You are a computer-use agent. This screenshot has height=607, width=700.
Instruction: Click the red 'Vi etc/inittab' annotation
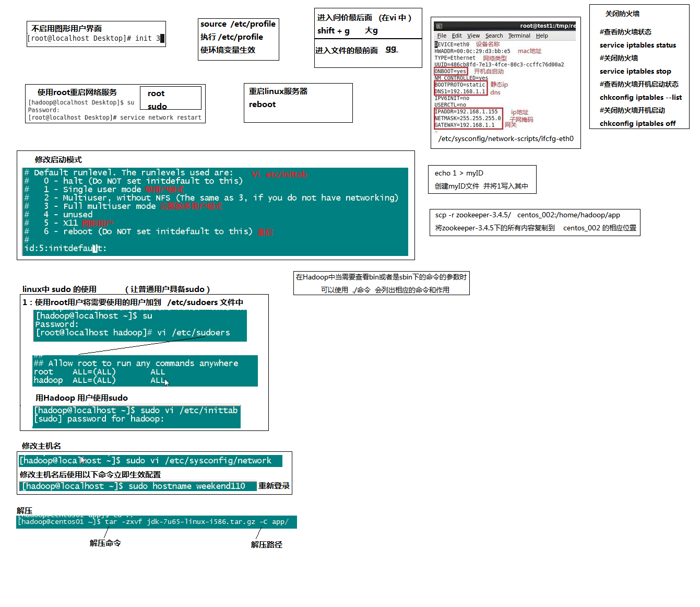(279, 174)
